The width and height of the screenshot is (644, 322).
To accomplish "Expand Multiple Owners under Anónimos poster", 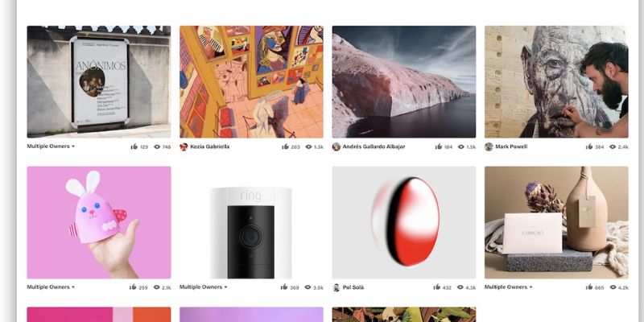I will coord(51,147).
